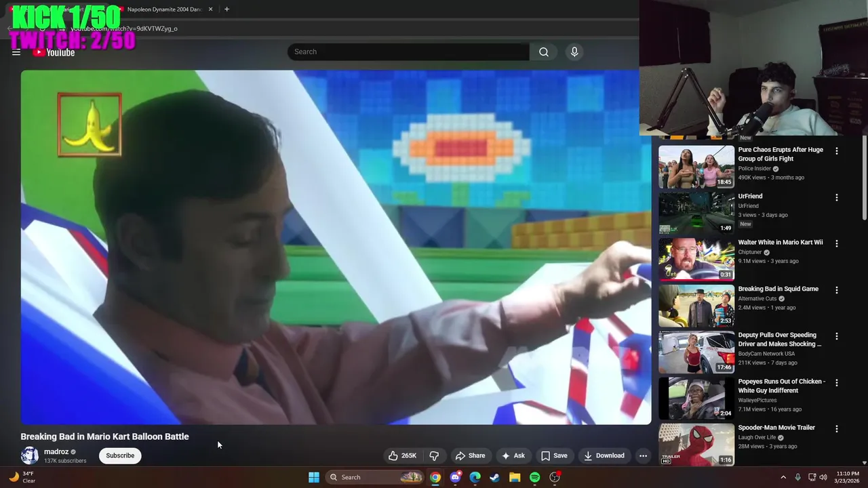Open File Explorer from the taskbar

[x=515, y=477]
